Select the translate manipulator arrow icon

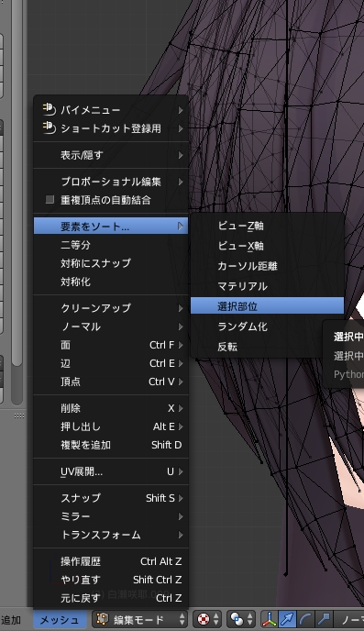tap(287, 619)
